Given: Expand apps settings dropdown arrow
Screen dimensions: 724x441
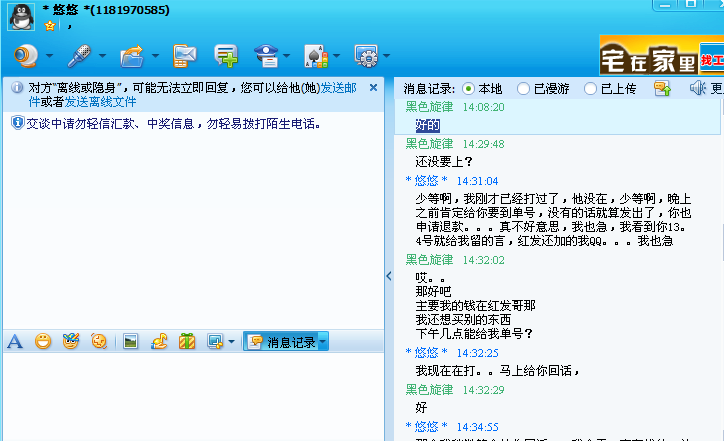Looking at the screenshot, I should (x=386, y=56).
